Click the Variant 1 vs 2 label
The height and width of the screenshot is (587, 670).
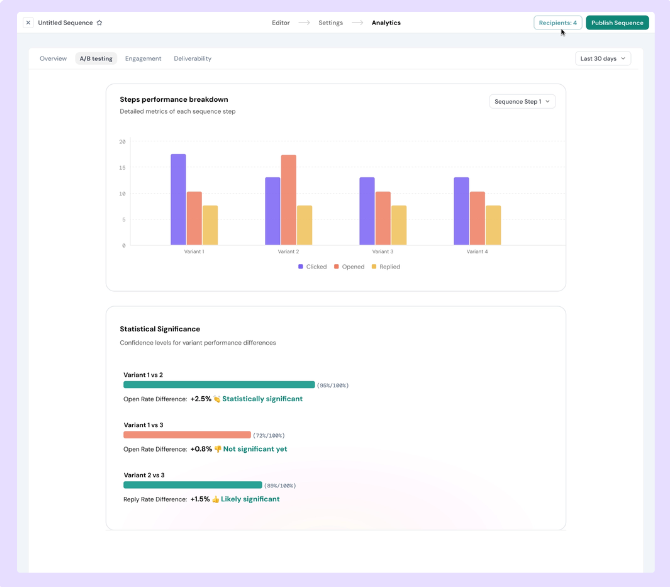(x=143, y=375)
